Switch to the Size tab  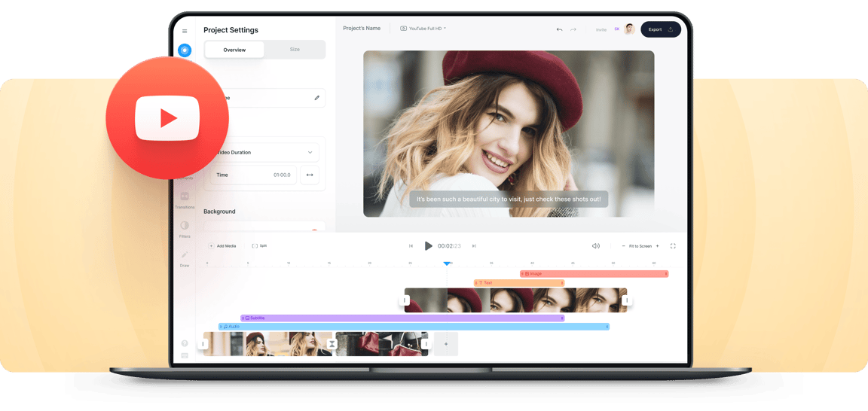click(295, 50)
